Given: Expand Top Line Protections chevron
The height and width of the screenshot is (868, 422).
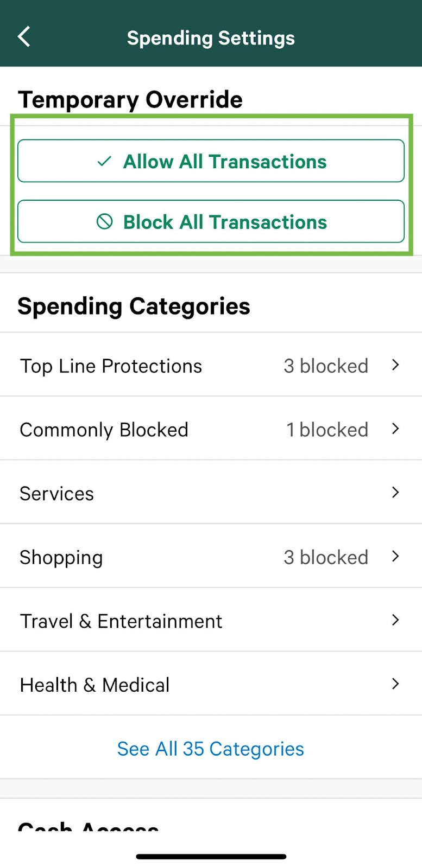Looking at the screenshot, I should pos(395,365).
